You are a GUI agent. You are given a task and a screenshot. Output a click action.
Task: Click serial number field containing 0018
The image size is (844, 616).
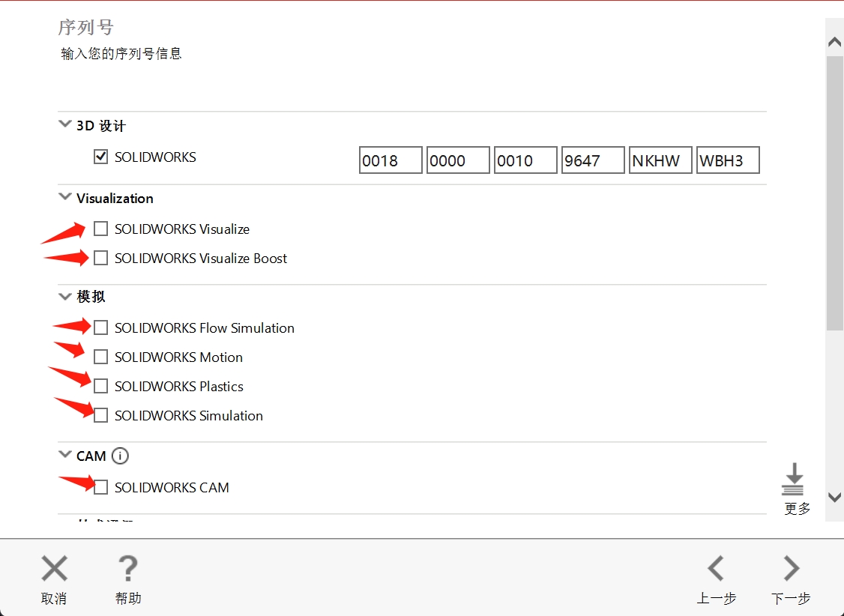tap(391, 160)
